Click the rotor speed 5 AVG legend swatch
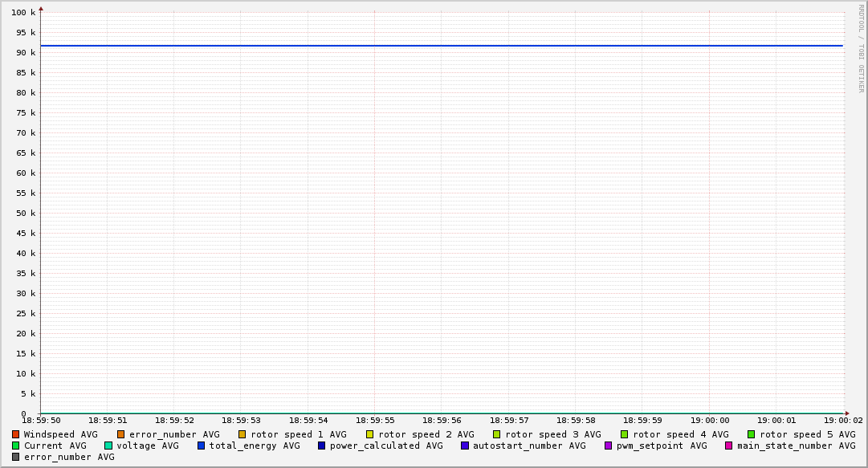The image size is (868, 468). [752, 434]
